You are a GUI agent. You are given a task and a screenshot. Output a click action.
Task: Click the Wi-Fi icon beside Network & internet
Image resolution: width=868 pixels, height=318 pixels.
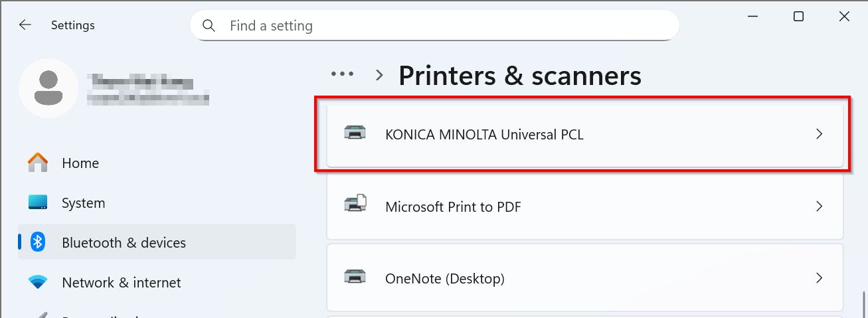coord(38,282)
